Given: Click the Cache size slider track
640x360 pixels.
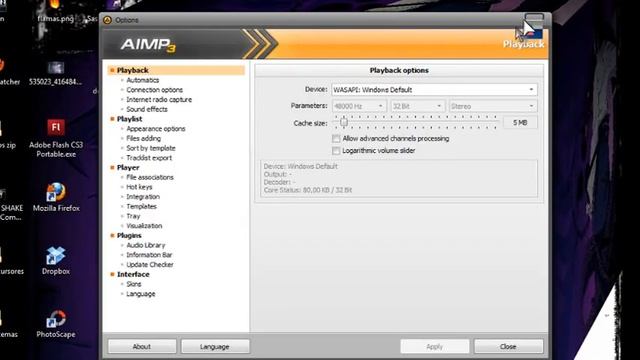Looking at the screenshot, I should [x=416, y=122].
